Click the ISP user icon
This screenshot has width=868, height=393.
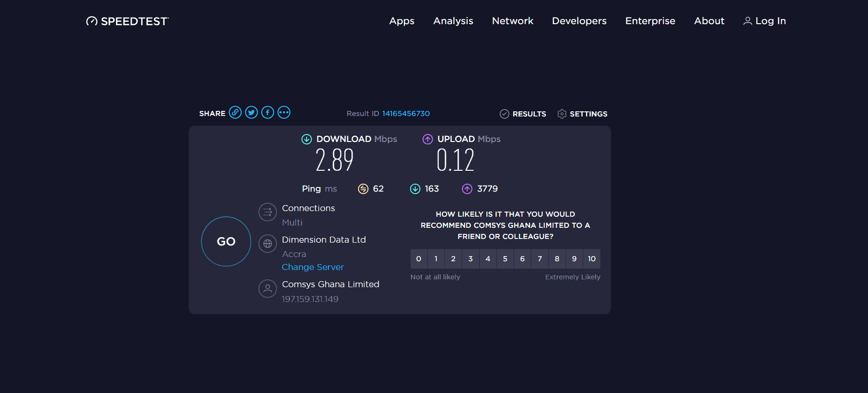tap(268, 289)
